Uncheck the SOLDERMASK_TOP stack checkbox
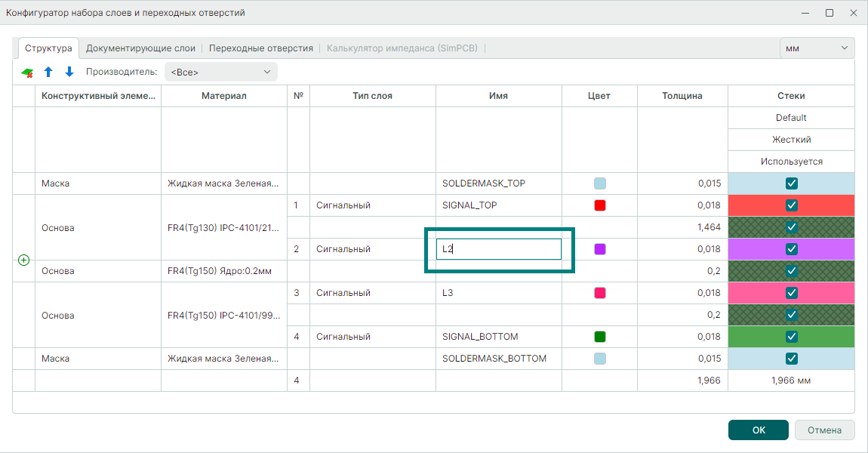The width and height of the screenshot is (868, 453). coord(791,183)
